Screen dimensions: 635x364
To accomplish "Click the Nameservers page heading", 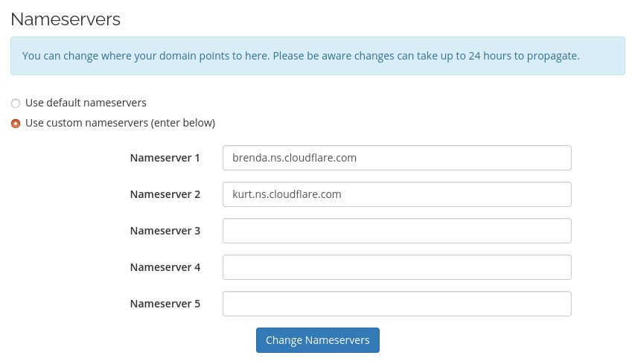I will point(66,19).
